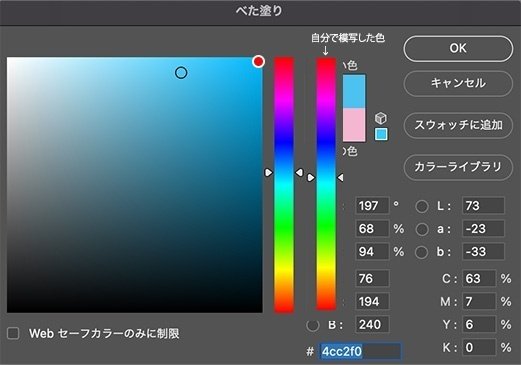Select the lowercase b Lab radio button
Screen dimensions: 521x365
[422, 252]
